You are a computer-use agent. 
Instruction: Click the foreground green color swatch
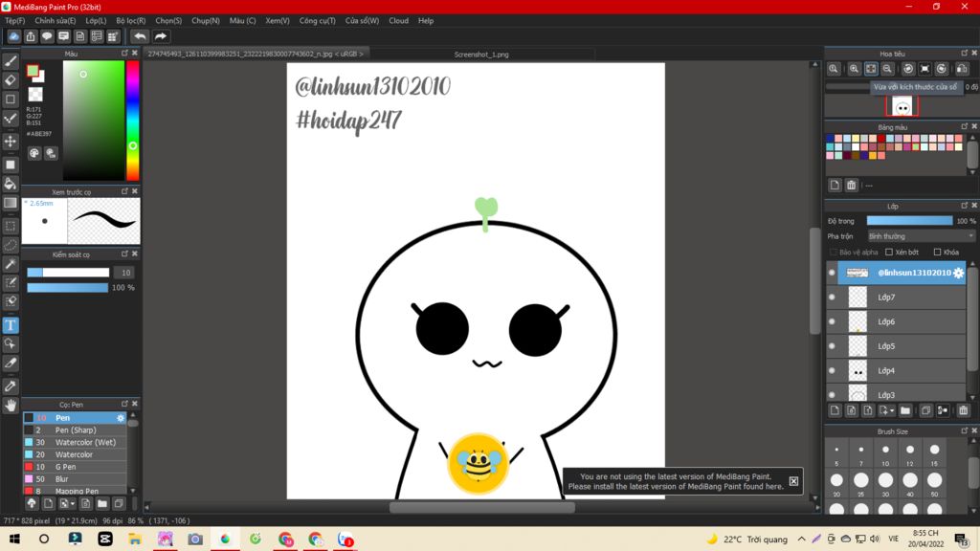(33, 71)
